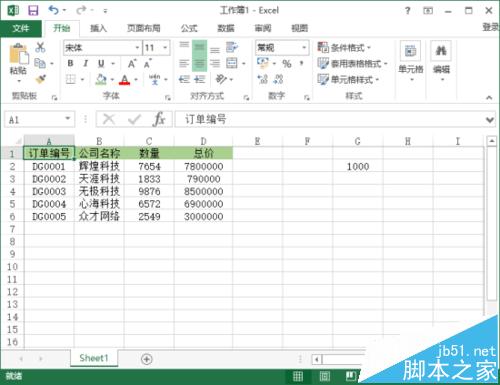Viewport: 500px width, 385px height.
Task: Select cell 辉煌科技 in column B
Action: (x=99, y=166)
